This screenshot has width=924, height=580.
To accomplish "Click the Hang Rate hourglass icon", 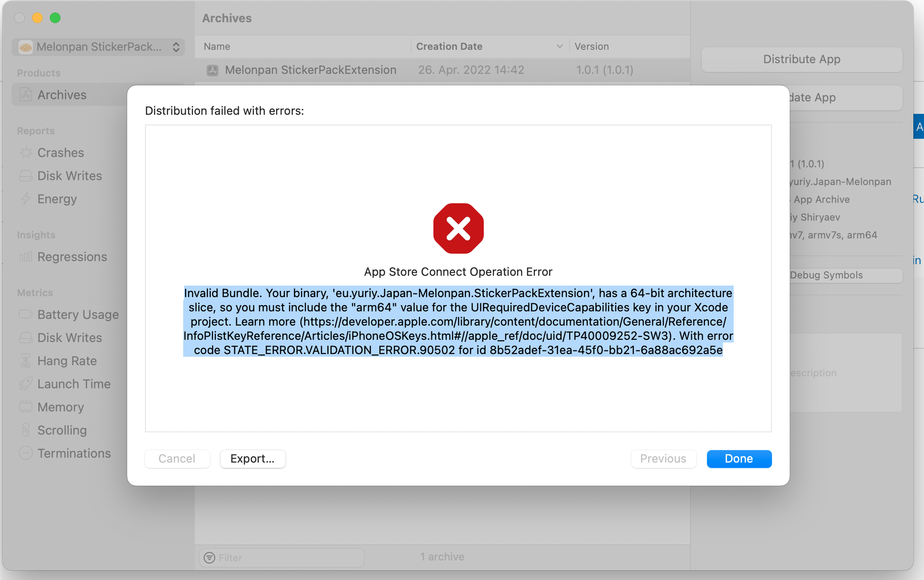I will point(26,361).
